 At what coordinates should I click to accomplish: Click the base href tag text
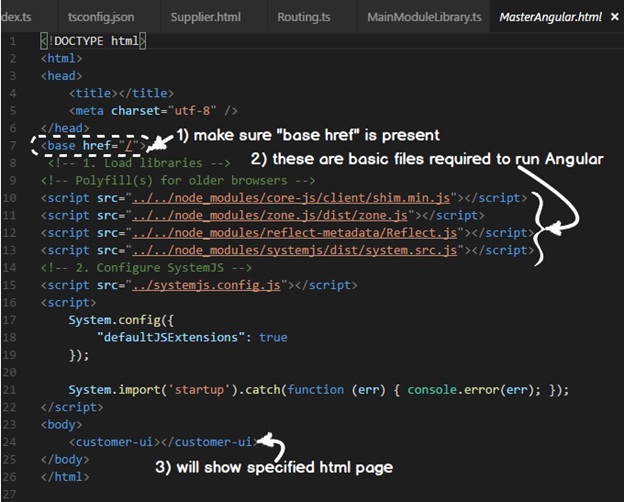tap(93, 146)
